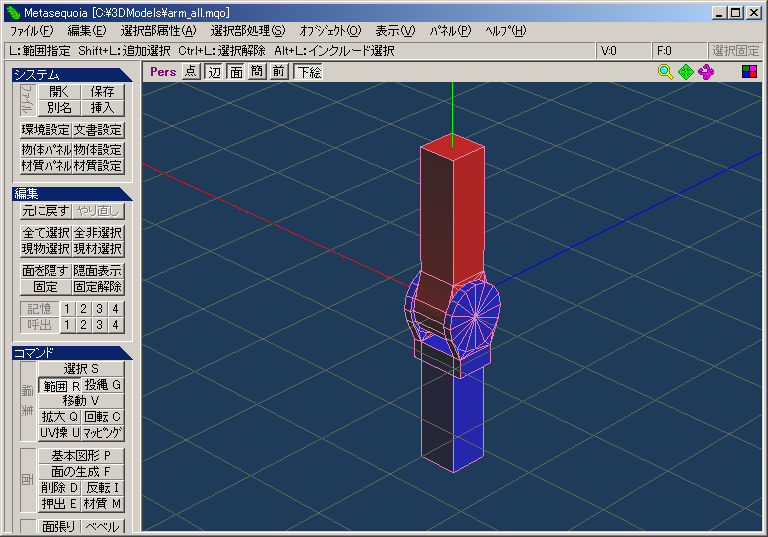The width and height of the screenshot is (768, 537).
Task: Open the 選択部属性(A) menu
Action: tap(158, 31)
